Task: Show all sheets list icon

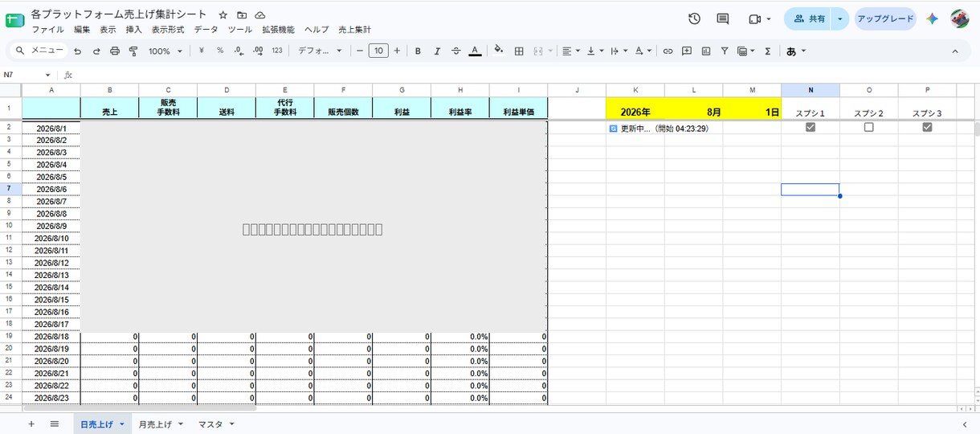Action: tap(54, 424)
